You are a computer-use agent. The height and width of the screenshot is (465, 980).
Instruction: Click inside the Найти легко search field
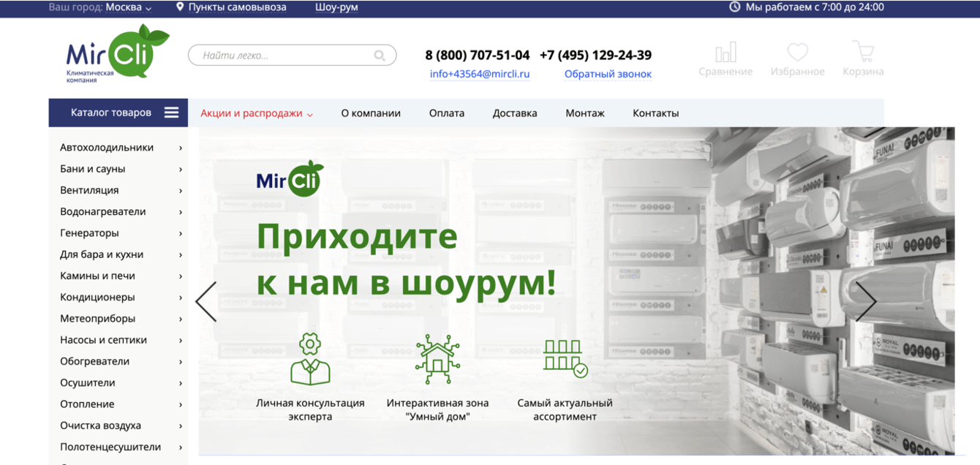(278, 55)
